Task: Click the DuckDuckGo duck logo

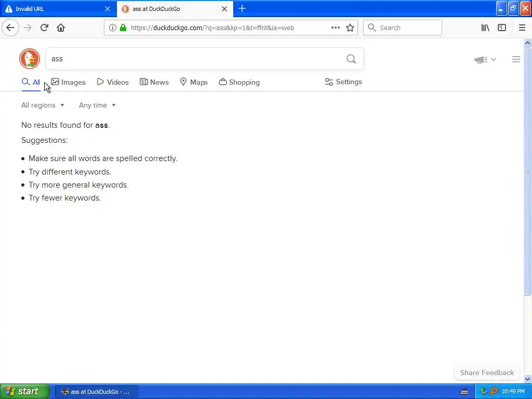Action: pyautogui.click(x=30, y=59)
